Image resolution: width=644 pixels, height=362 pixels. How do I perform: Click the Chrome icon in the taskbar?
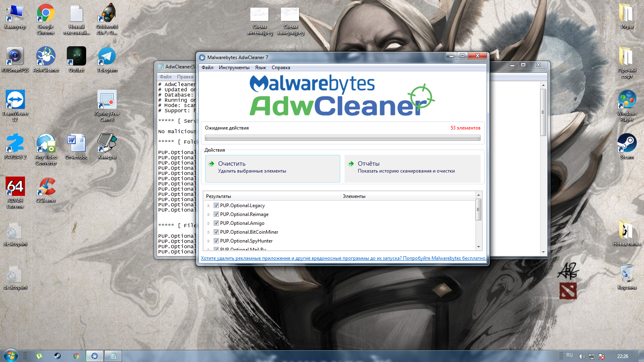[x=76, y=356]
